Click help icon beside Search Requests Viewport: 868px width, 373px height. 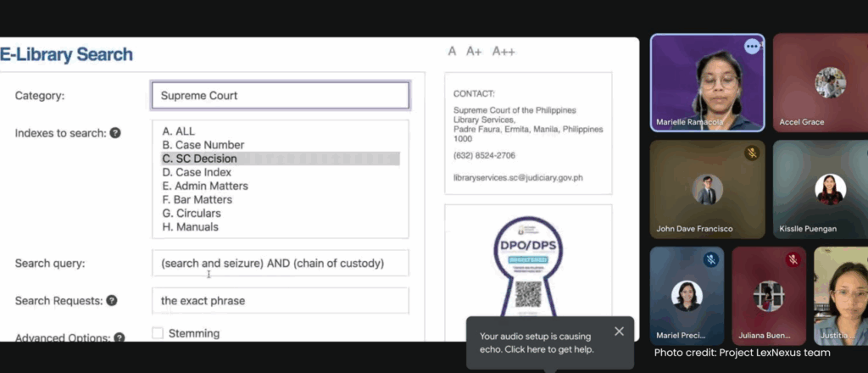tap(112, 300)
